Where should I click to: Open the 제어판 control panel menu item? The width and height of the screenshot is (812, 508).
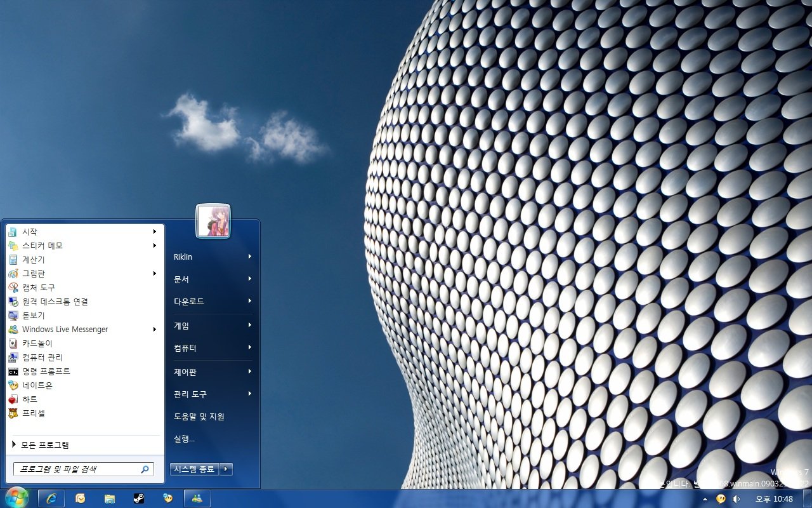click(x=185, y=372)
